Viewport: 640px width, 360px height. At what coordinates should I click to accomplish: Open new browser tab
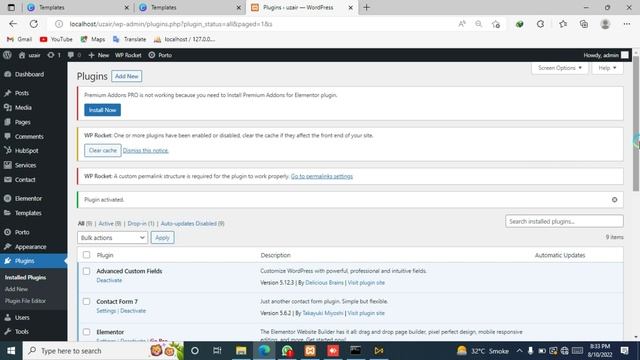(x=366, y=7)
